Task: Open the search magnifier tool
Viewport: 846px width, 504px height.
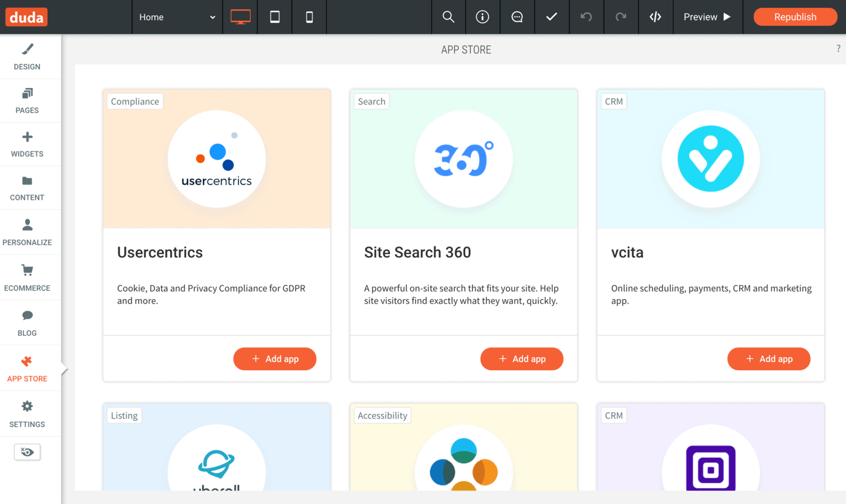Action: 448,17
